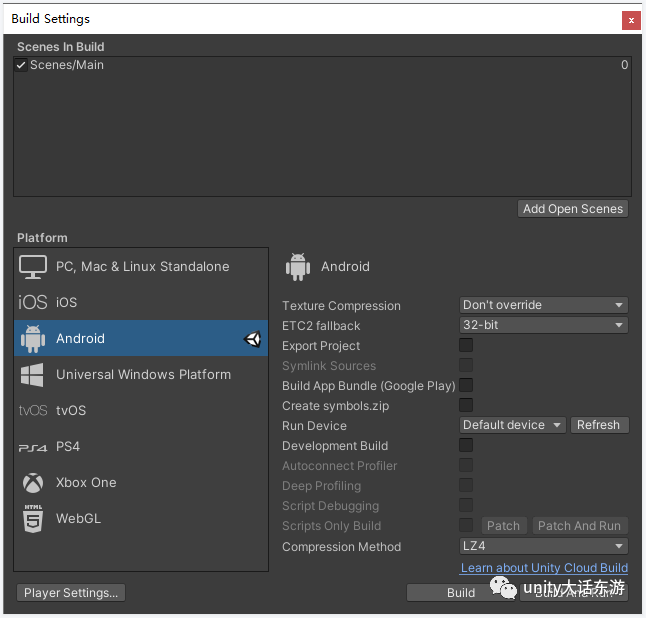Open Player Settings
This screenshot has height=618, width=646.
pyautogui.click(x=71, y=593)
